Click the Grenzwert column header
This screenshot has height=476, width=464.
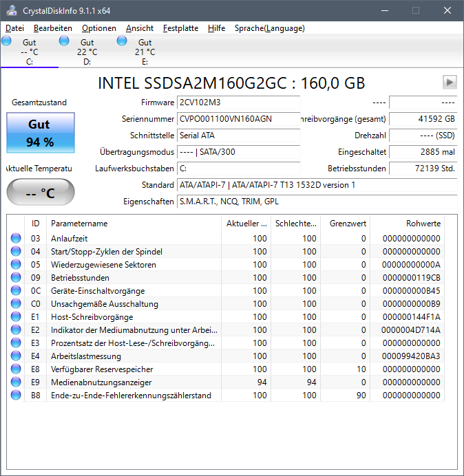point(345,224)
